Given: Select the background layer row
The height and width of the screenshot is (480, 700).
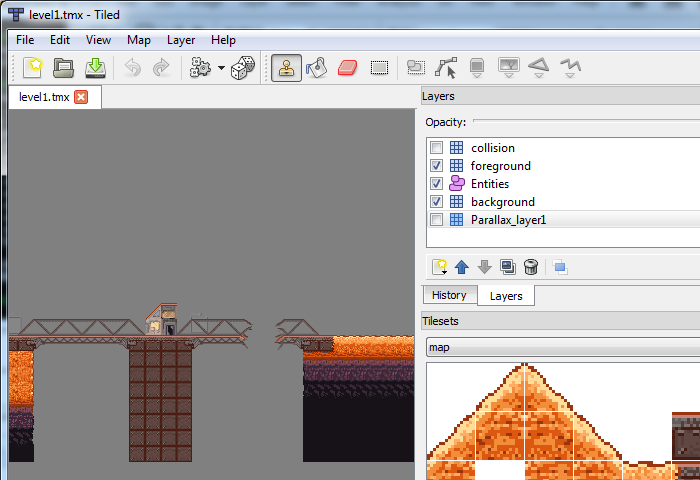Looking at the screenshot, I should point(563,201).
